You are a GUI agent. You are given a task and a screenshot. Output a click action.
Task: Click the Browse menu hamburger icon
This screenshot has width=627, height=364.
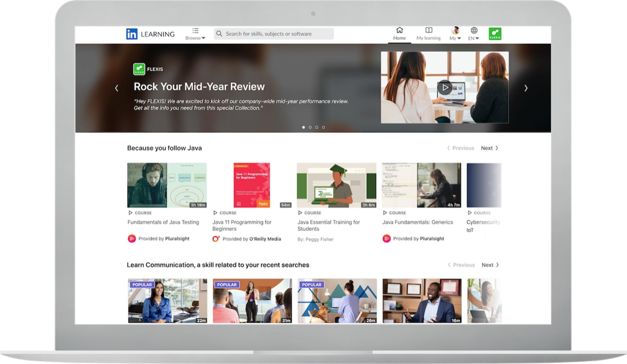click(x=196, y=31)
